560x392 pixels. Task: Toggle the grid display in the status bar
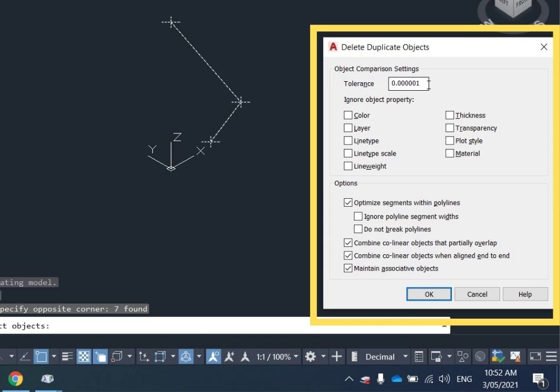(x=82, y=356)
